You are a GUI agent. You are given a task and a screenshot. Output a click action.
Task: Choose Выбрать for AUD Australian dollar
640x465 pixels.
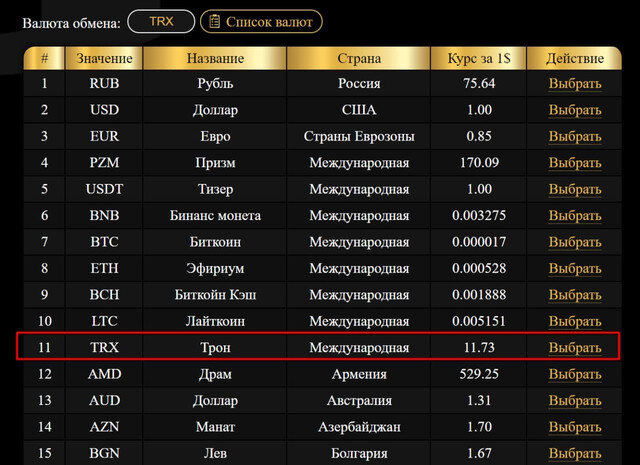575,401
